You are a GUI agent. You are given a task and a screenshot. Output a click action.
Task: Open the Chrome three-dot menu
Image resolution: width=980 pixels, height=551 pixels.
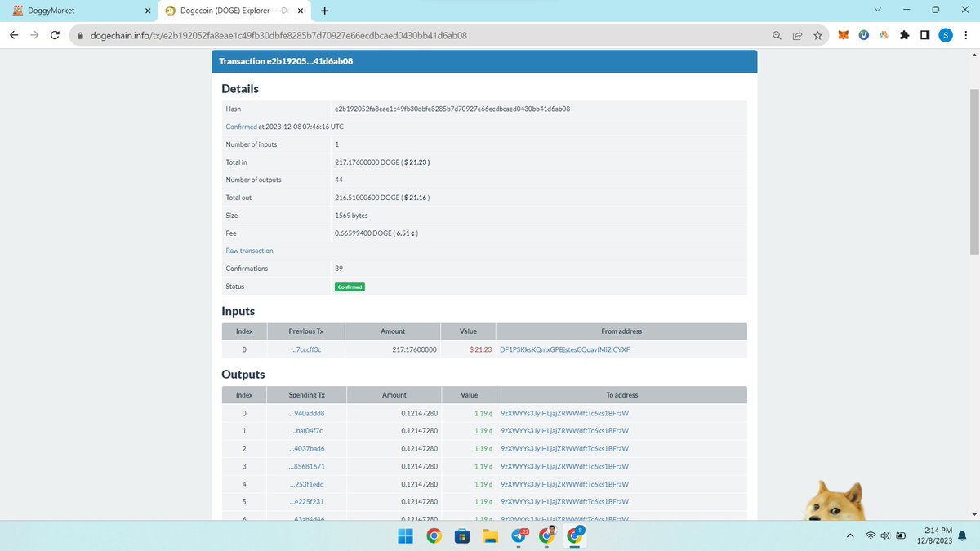[965, 36]
